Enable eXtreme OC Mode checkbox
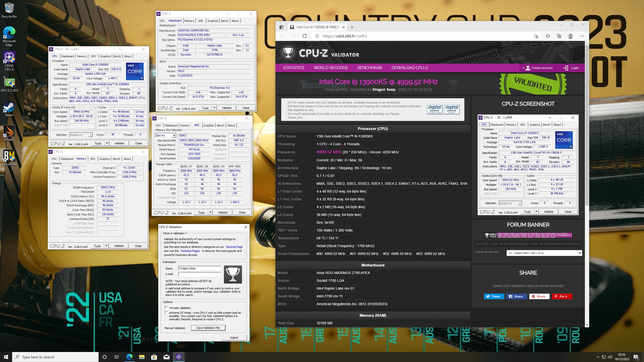Image resolution: width=644 pixels, height=362 pixels. (x=166, y=312)
